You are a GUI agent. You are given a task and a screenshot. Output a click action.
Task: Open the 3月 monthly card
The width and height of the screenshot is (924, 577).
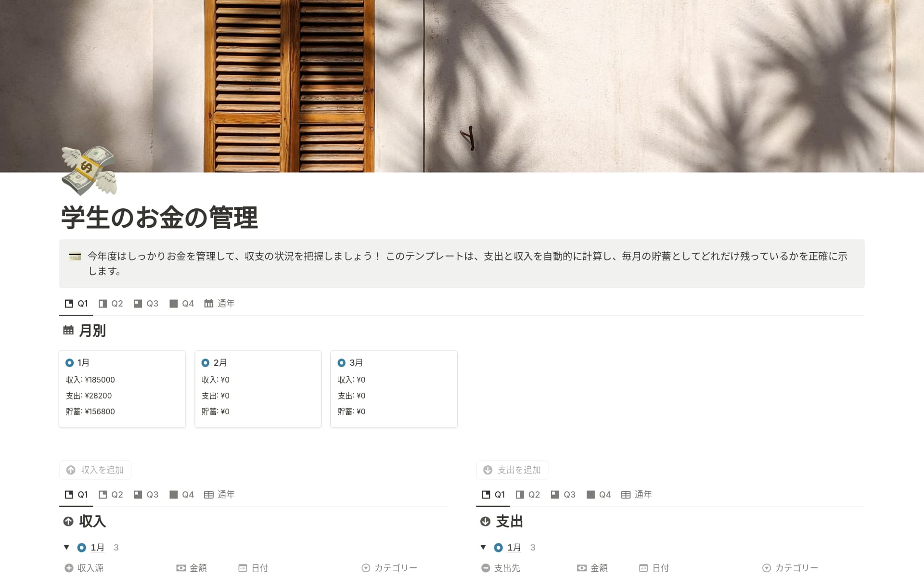pyautogui.click(x=394, y=389)
